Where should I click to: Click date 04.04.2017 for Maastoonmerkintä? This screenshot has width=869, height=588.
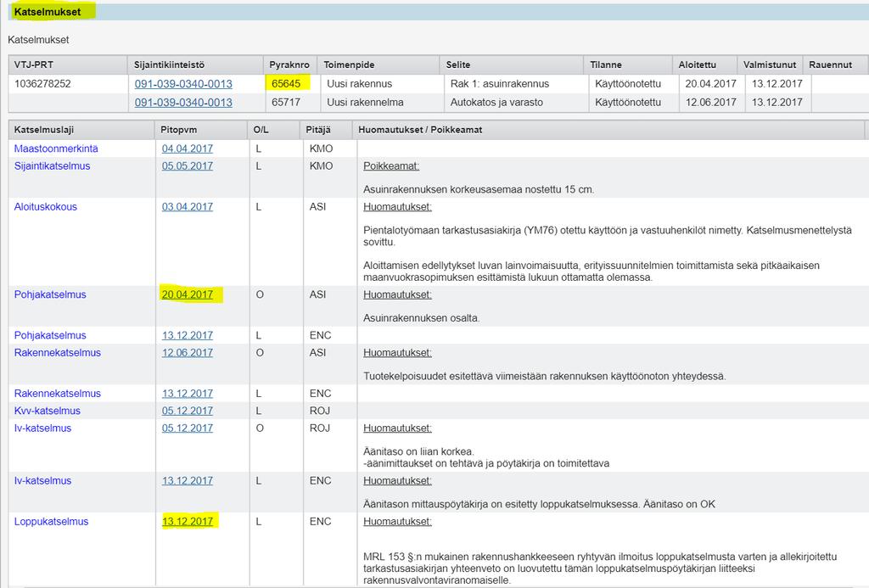(x=188, y=148)
